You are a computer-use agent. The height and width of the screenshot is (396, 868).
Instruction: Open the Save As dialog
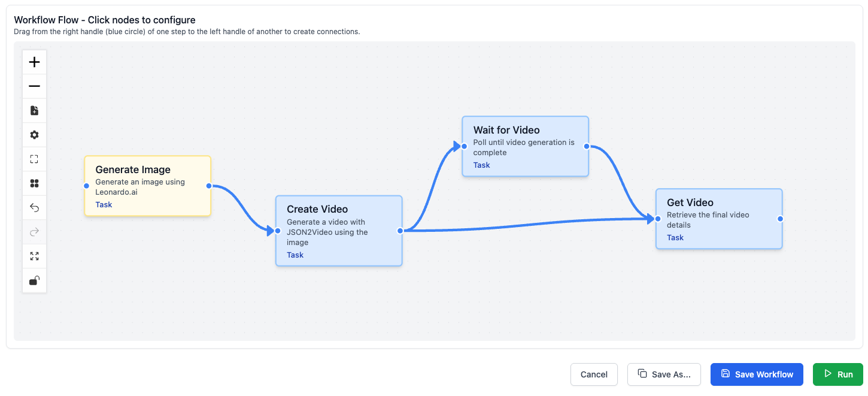(x=664, y=374)
